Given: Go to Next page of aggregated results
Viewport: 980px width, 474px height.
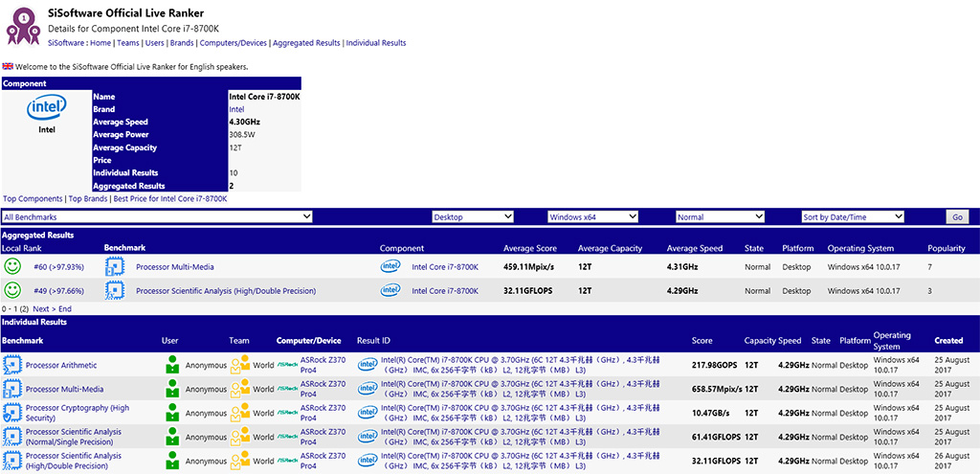Looking at the screenshot, I should tap(42, 309).
